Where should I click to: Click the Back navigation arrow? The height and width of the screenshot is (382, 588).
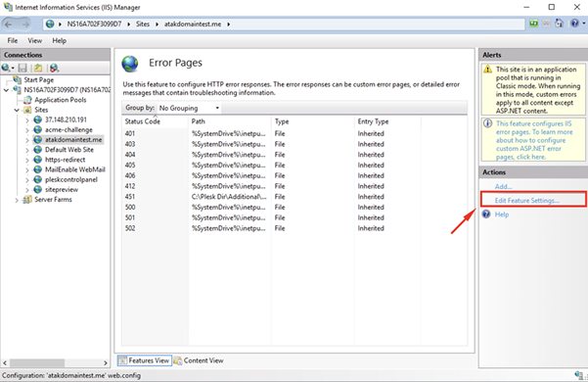[x=9, y=24]
